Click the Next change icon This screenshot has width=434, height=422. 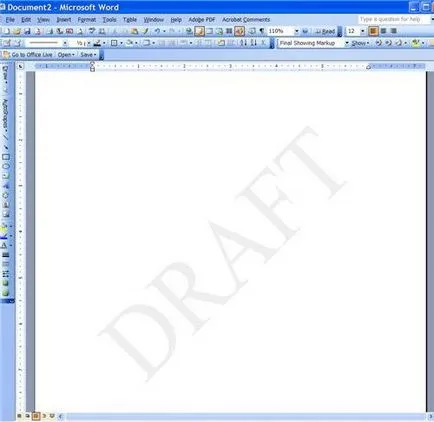[389, 43]
